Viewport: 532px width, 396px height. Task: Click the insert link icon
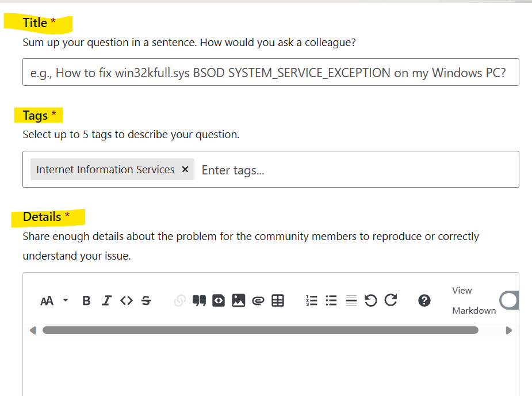[x=179, y=300]
